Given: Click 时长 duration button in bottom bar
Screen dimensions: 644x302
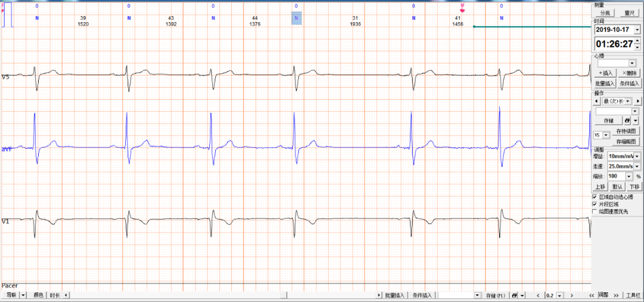Looking at the screenshot, I should [x=55, y=295].
